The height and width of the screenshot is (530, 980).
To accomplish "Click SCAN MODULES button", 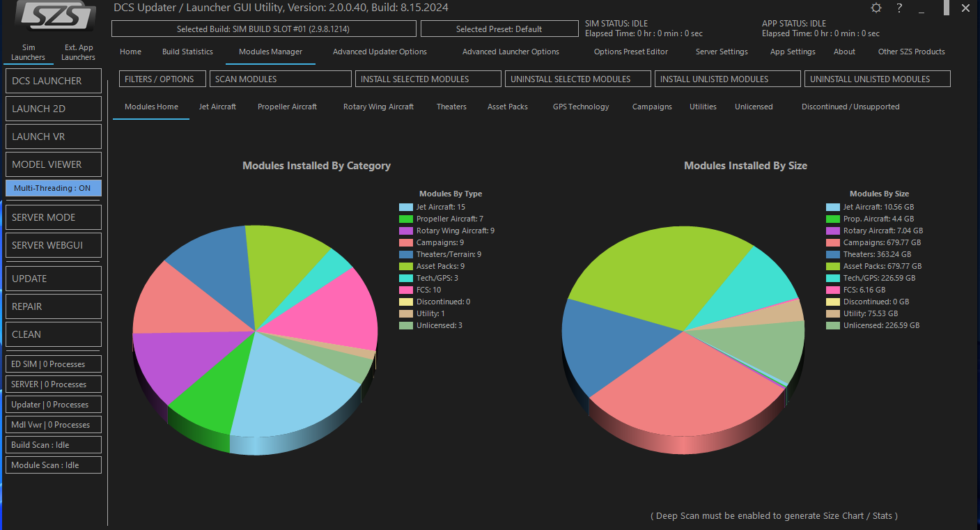I will coord(281,79).
